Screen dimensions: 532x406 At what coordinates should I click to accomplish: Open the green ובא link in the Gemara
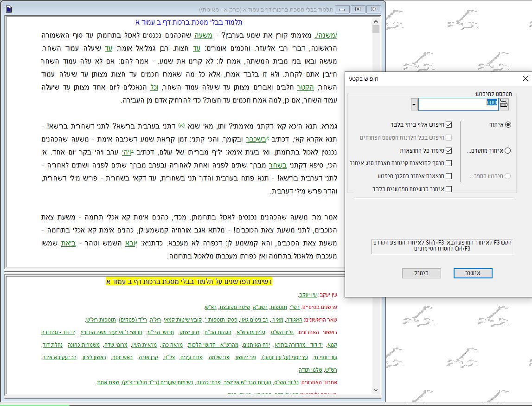tap(130, 243)
